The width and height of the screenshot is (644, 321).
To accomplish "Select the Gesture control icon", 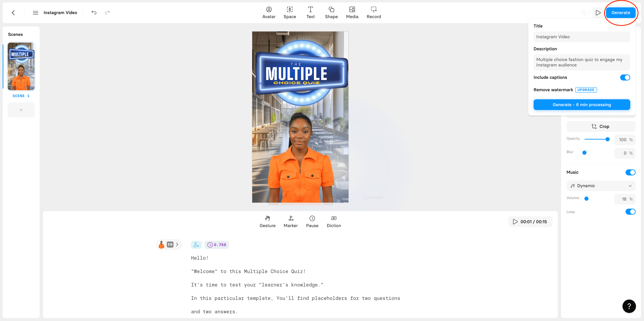I will 267,218.
